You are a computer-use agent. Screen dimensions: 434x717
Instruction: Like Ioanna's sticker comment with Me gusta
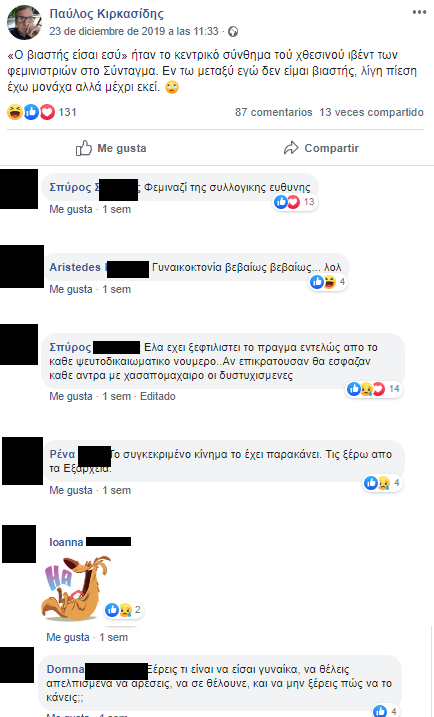(68, 637)
